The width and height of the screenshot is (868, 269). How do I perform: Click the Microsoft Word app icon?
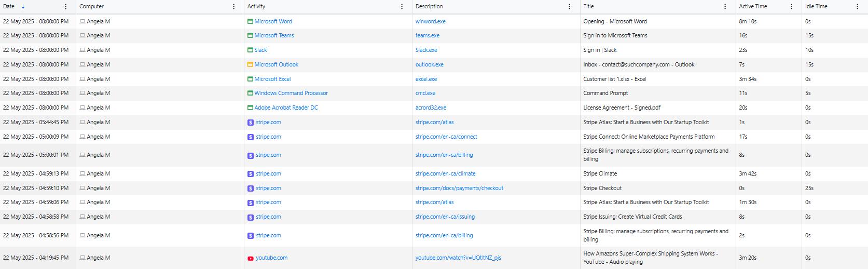click(250, 22)
